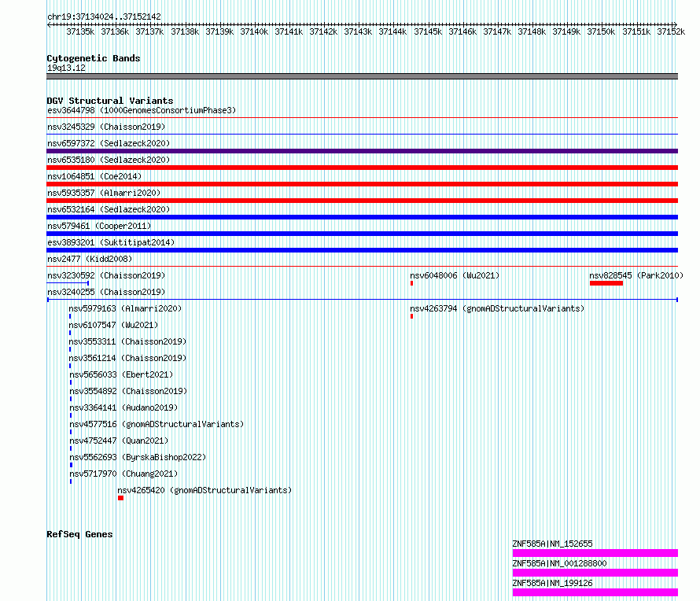Image resolution: width=700 pixels, height=601 pixels.
Task: Click nsv4577516 (gnomADStructuralVariants) label
Action: tap(157, 424)
